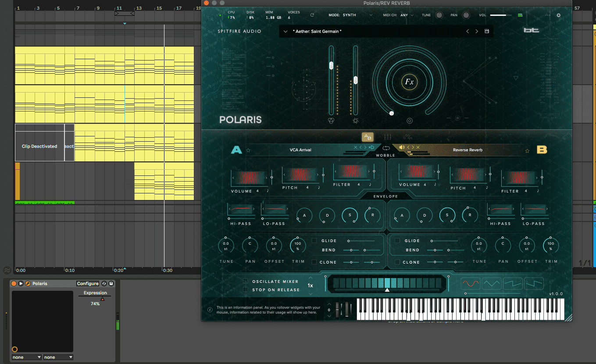Viewport: 596px width, 364px height.
Task: Lower the octave value below 0
Action: tap(329, 316)
